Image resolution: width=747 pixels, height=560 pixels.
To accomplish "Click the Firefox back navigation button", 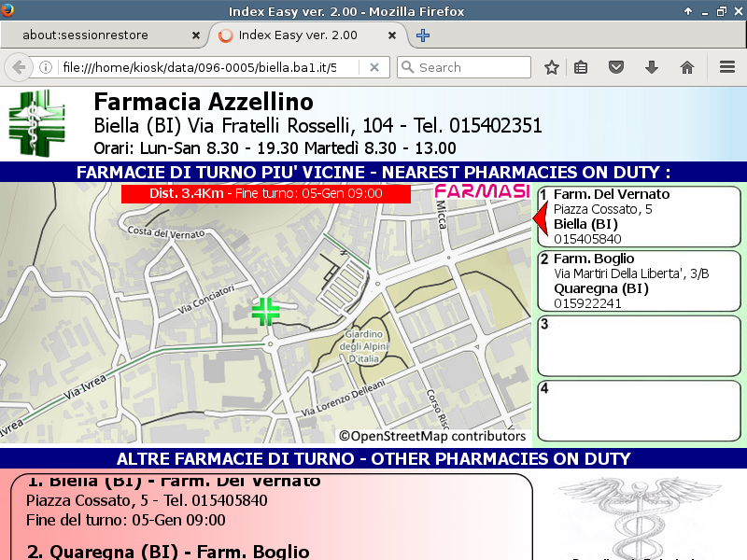I will [18, 67].
